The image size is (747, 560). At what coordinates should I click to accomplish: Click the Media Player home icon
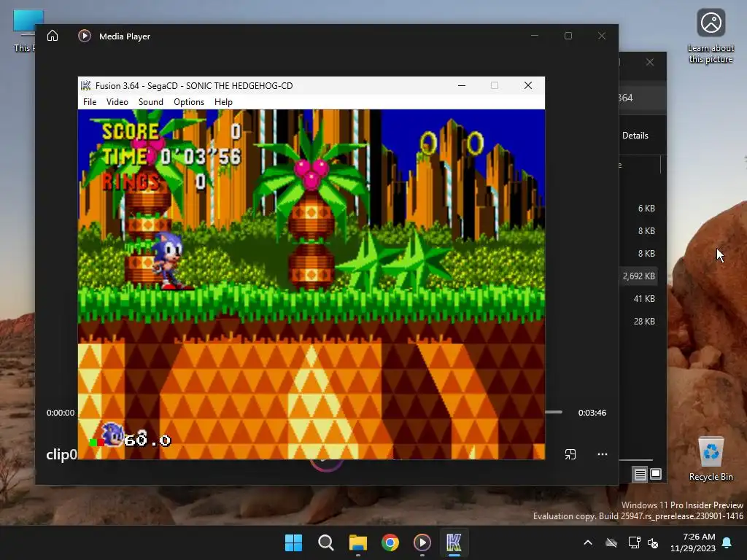click(x=53, y=36)
